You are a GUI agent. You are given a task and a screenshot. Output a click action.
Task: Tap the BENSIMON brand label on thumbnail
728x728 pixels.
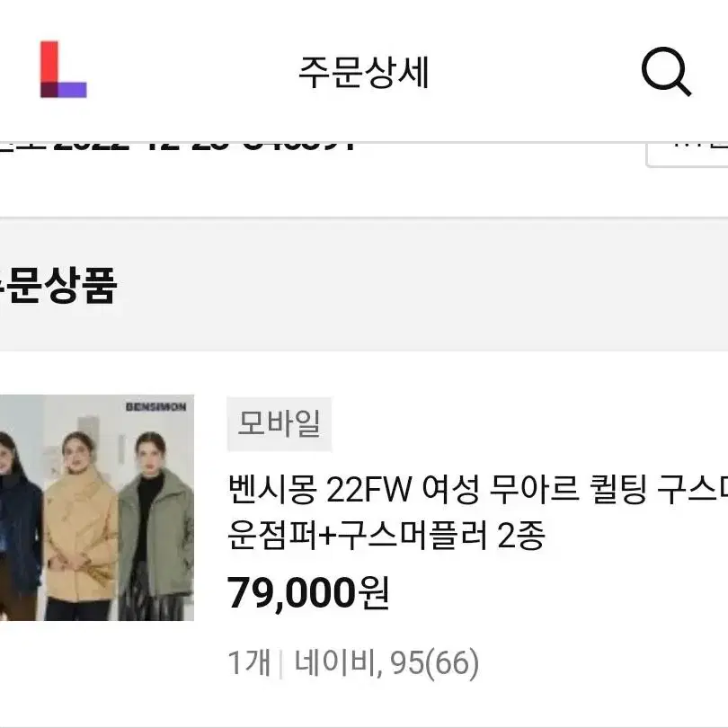click(156, 407)
